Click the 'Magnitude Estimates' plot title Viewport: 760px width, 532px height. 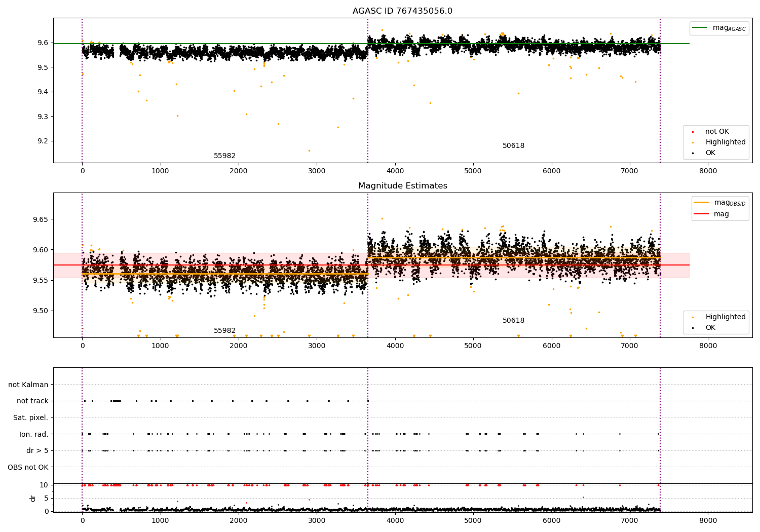click(x=402, y=186)
